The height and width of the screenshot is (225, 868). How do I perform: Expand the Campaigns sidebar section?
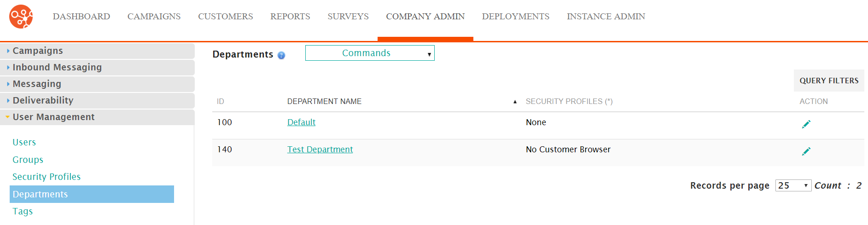pos(97,51)
